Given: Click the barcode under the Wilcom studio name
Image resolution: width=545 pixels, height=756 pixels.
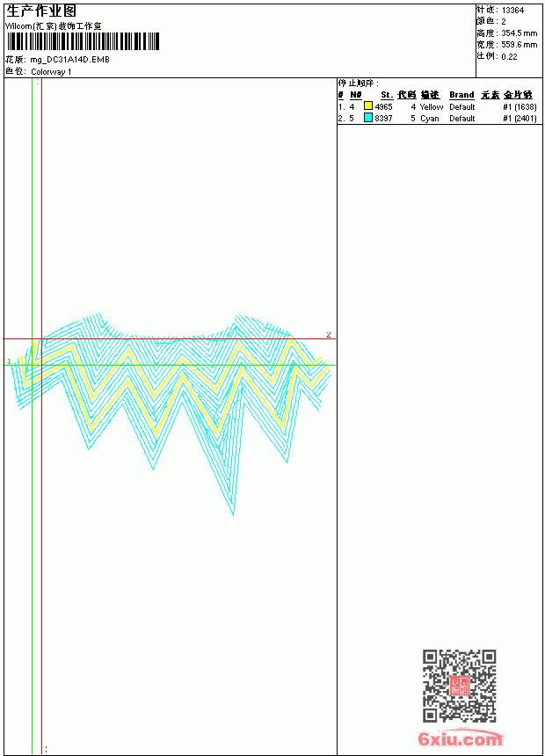Looking at the screenshot, I should [x=83, y=41].
